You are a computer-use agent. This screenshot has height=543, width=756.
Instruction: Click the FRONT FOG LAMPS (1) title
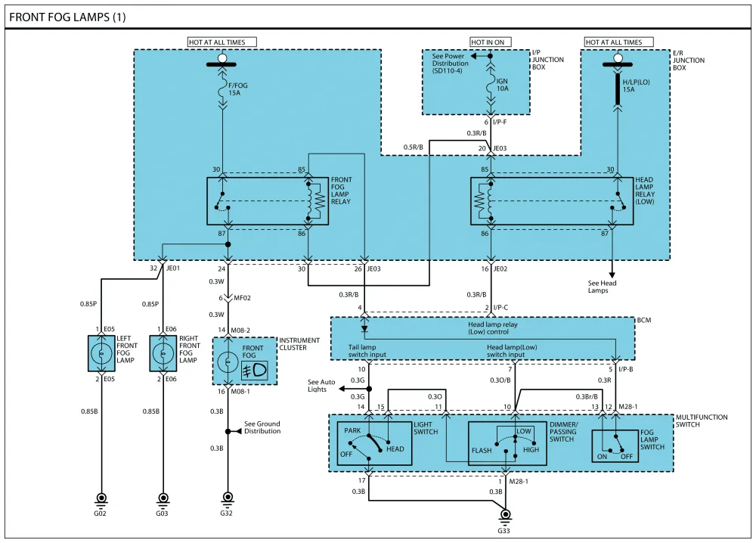pyautogui.click(x=67, y=17)
